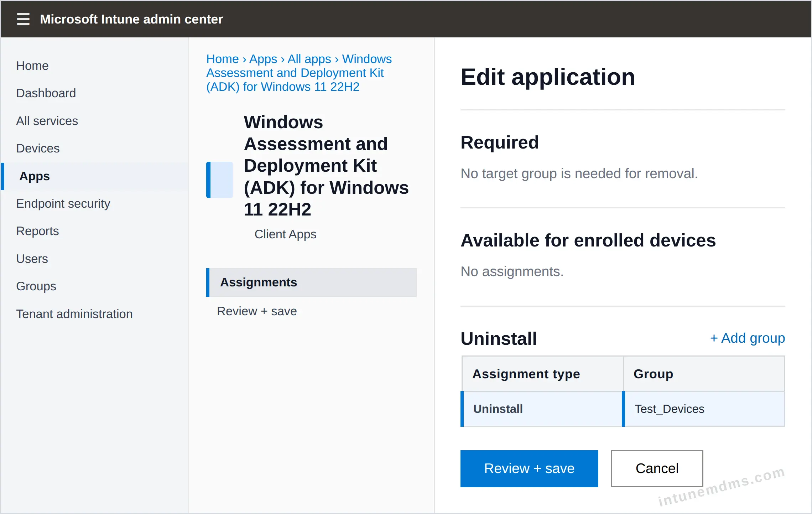Screen dimensions: 812x514
Task: Select the Test_Devices group cell
Action: click(704, 409)
